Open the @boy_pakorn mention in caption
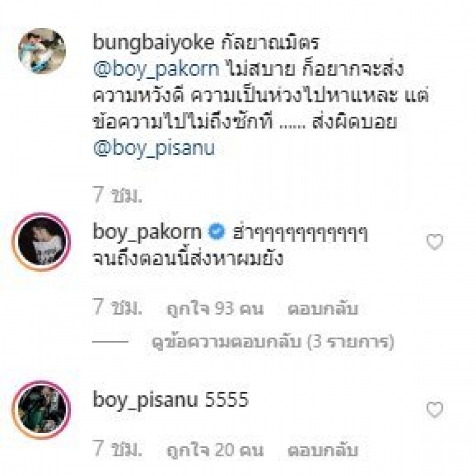 coord(156,70)
